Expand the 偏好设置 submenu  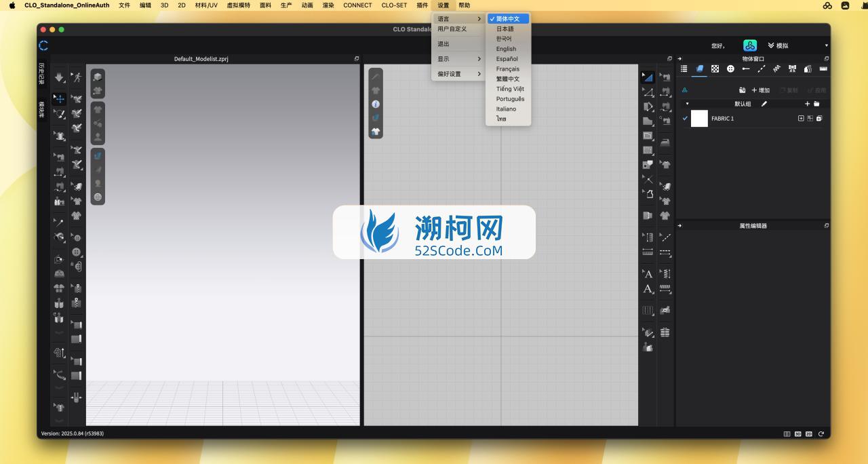point(459,74)
